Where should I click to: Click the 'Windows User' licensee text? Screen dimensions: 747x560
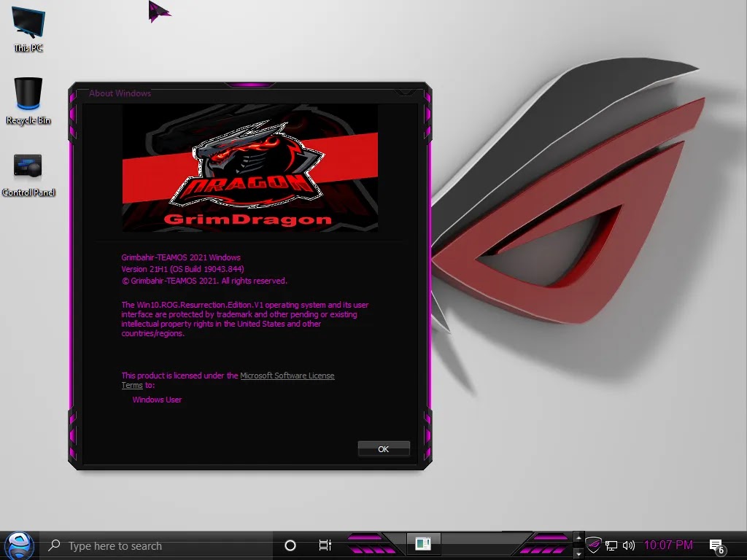click(x=157, y=400)
